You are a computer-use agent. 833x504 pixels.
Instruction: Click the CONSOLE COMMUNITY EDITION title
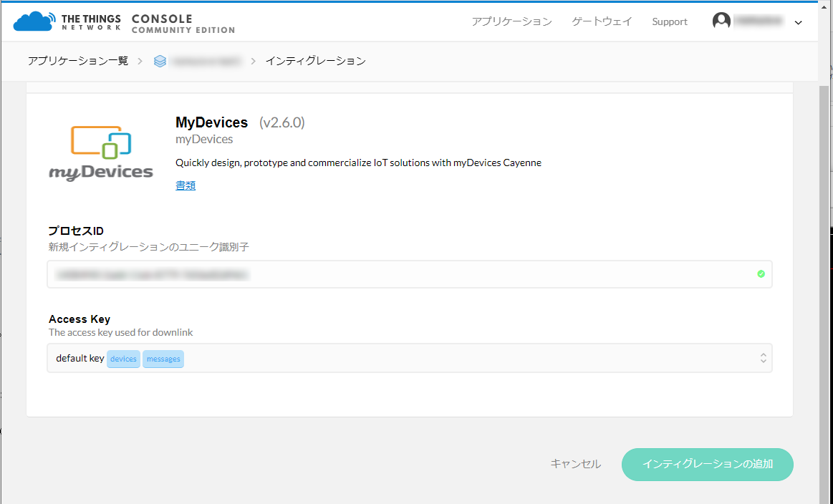pyautogui.click(x=183, y=24)
